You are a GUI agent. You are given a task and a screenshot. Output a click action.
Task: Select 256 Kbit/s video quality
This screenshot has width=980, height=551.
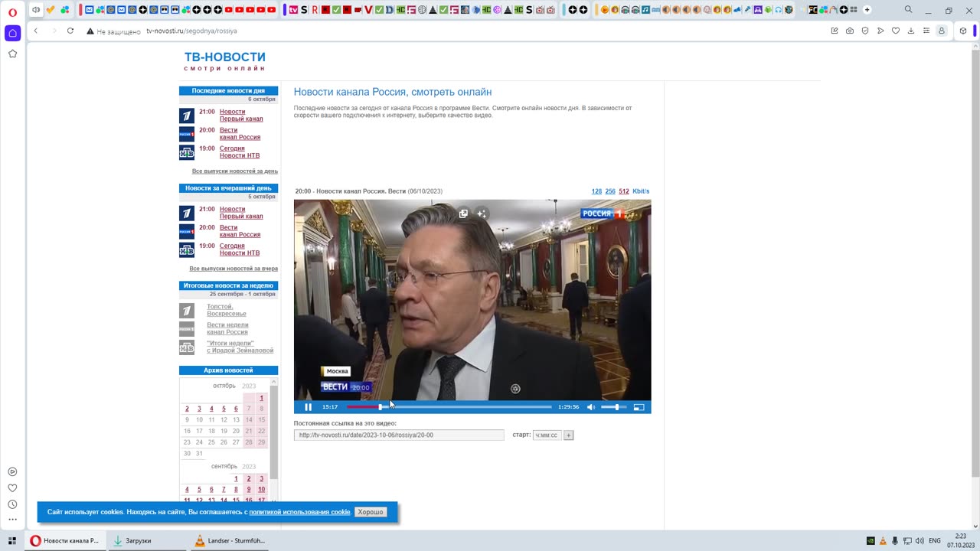(610, 191)
